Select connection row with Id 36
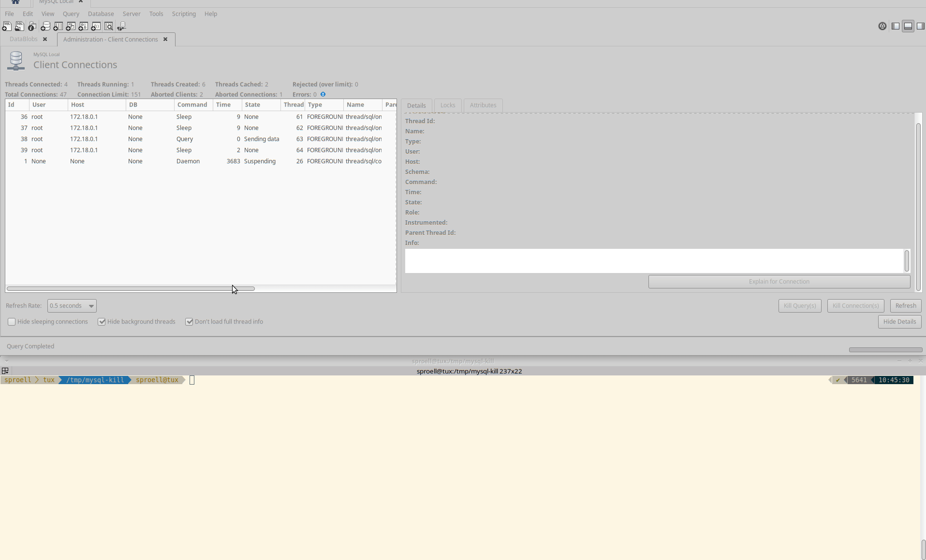Viewport: 926px width, 560px height. (x=201, y=117)
